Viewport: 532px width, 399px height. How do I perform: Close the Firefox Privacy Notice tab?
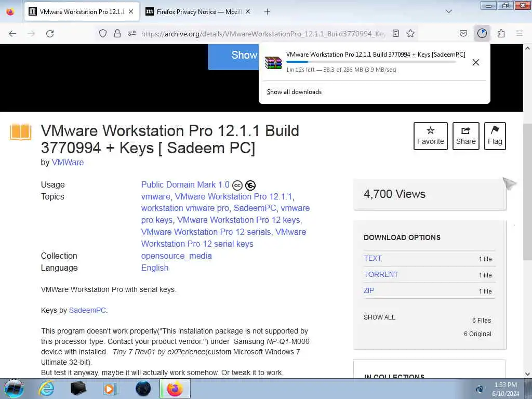point(248,11)
